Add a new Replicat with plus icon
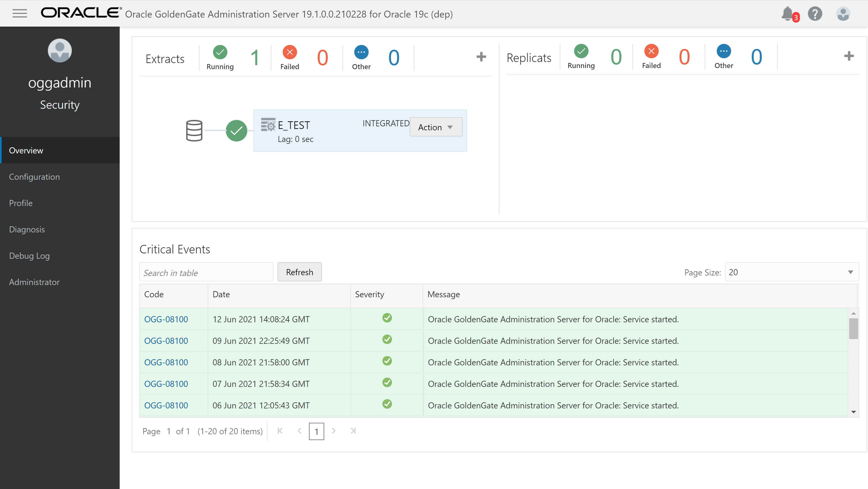The width and height of the screenshot is (868, 489). (849, 56)
